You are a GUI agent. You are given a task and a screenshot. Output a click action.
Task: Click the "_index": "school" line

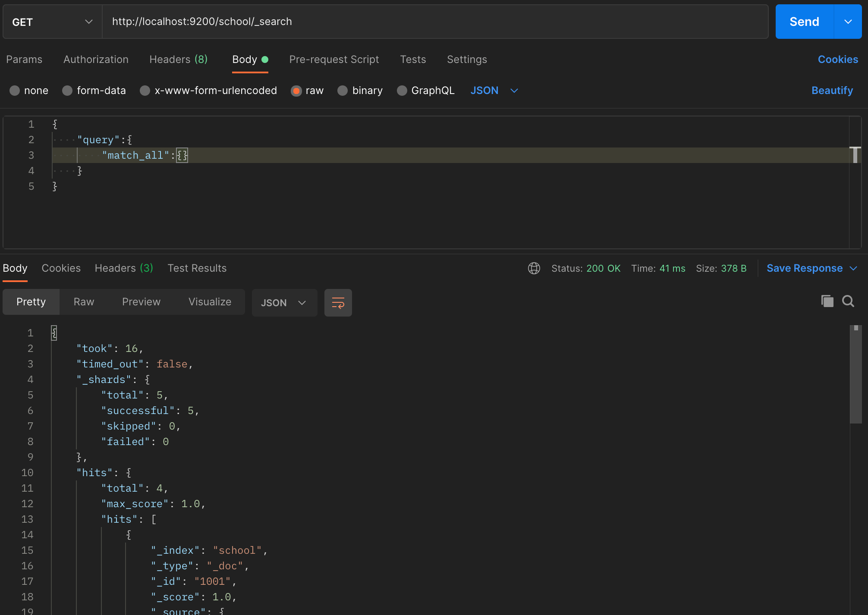pyautogui.click(x=209, y=550)
